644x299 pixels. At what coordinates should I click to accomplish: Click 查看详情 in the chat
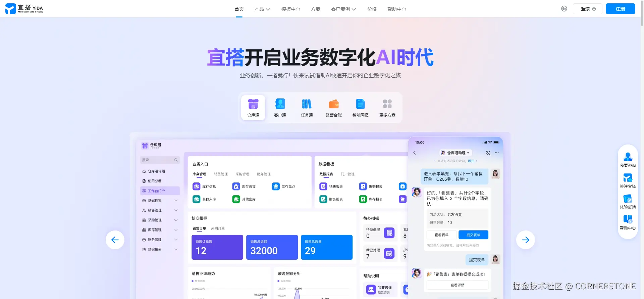[x=458, y=285]
